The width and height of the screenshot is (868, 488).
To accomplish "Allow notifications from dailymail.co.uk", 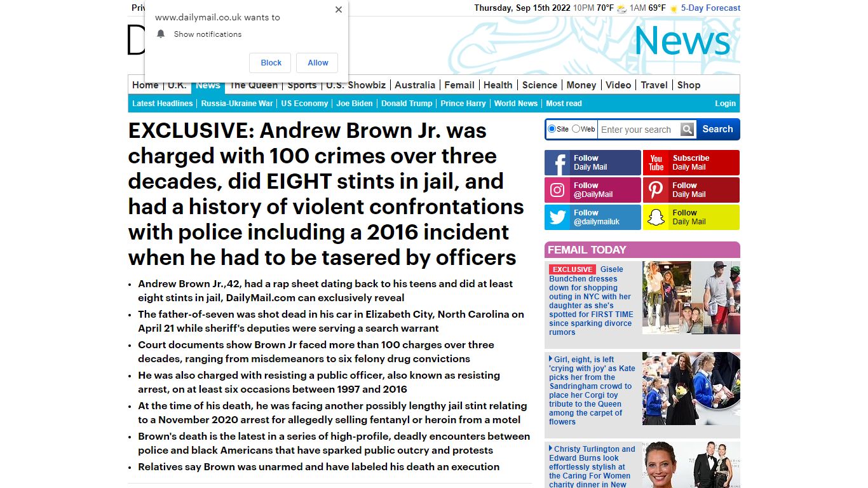I will 318,63.
